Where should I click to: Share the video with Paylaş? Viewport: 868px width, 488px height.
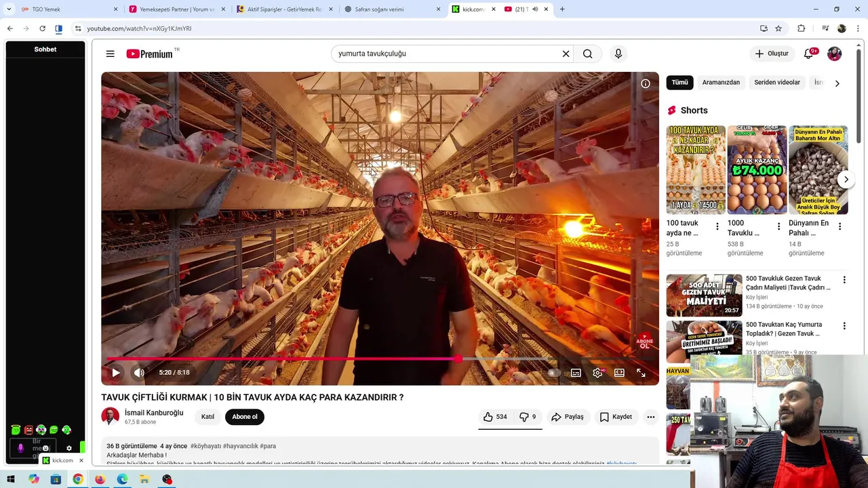pos(568,417)
